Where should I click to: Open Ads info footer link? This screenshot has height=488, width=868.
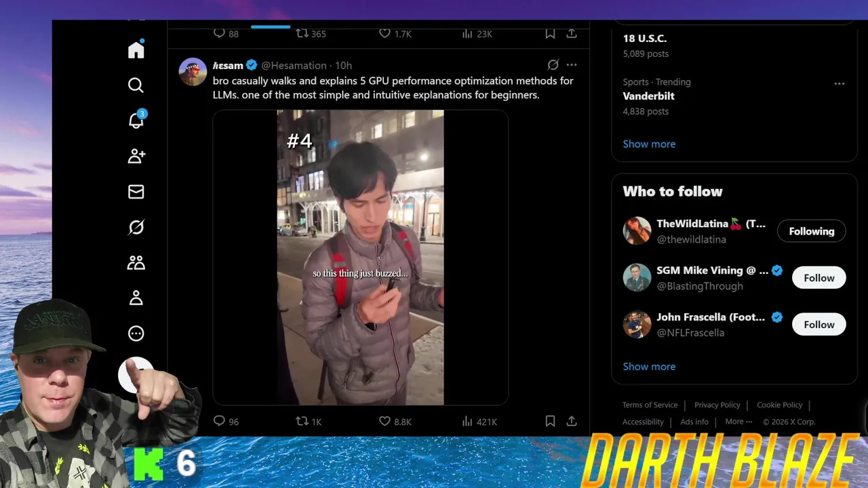(x=694, y=422)
